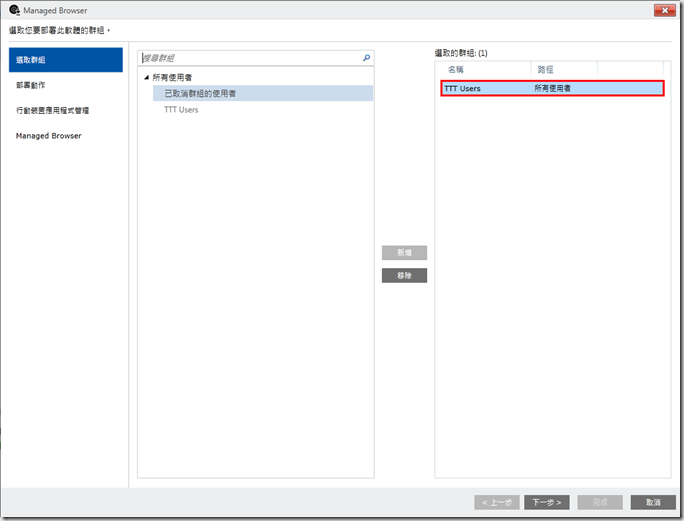Click into the 搜尋群組 search field
The image size is (684, 521).
pos(250,59)
